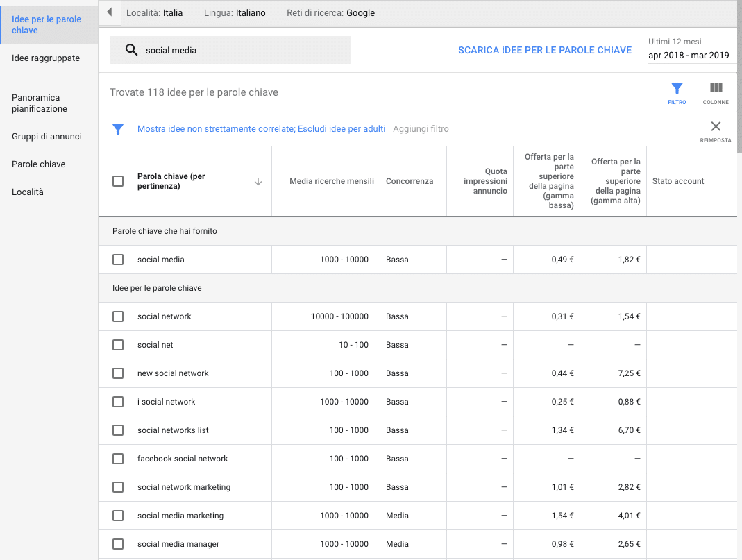This screenshot has height=560, width=742.
Task: Check the 'social network' row checkbox
Action: (x=118, y=316)
